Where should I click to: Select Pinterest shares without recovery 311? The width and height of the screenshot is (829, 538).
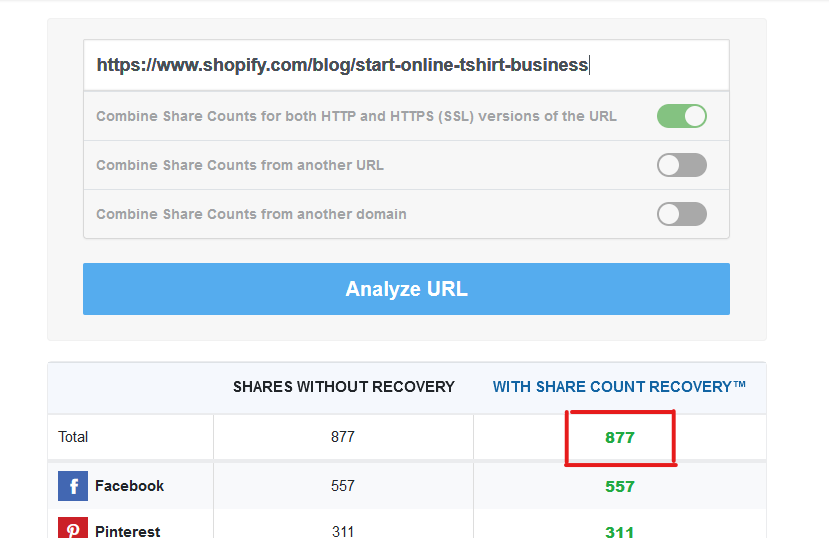click(x=343, y=531)
